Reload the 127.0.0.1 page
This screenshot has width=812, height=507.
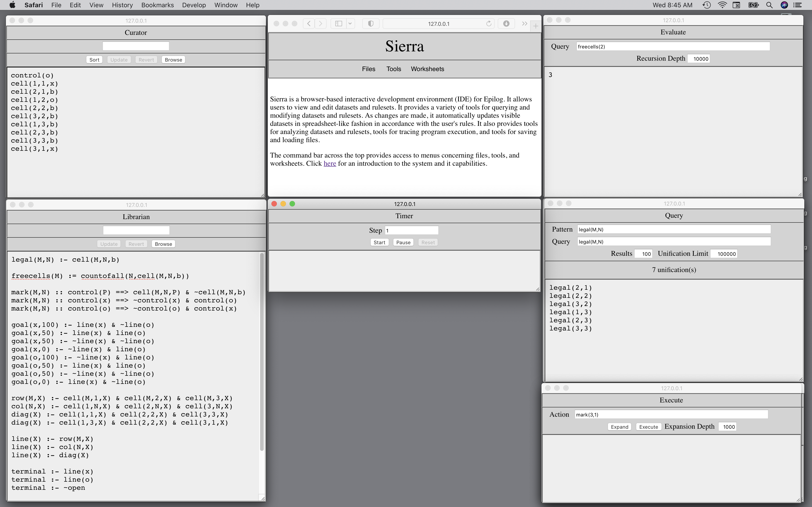(488, 24)
